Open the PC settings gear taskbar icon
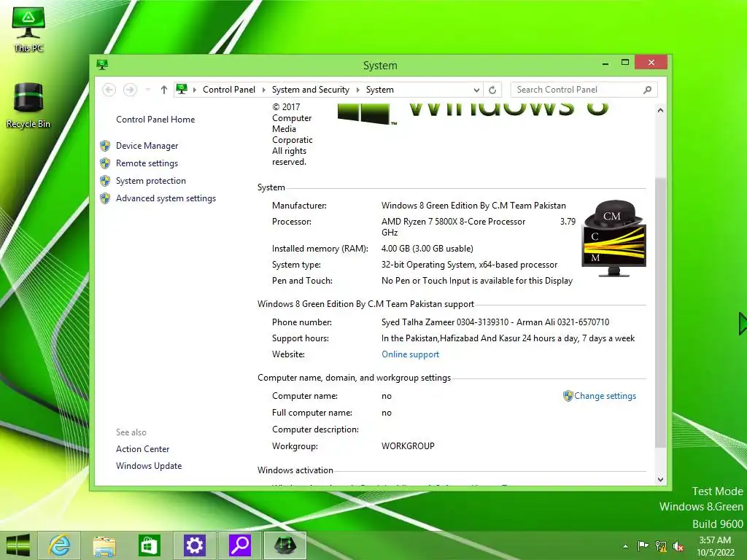The width and height of the screenshot is (747, 560). 194,545
